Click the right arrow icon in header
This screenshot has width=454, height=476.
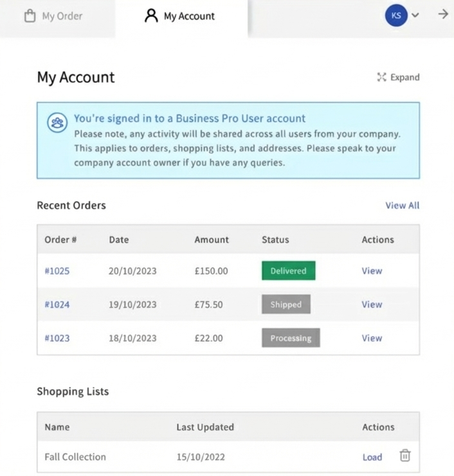443,15
